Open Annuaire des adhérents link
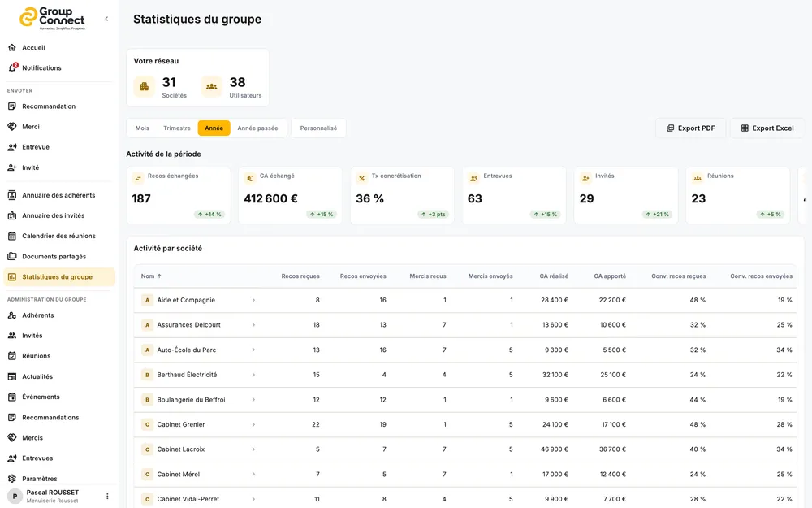Image resolution: width=812 pixels, height=508 pixels. pyautogui.click(x=58, y=195)
